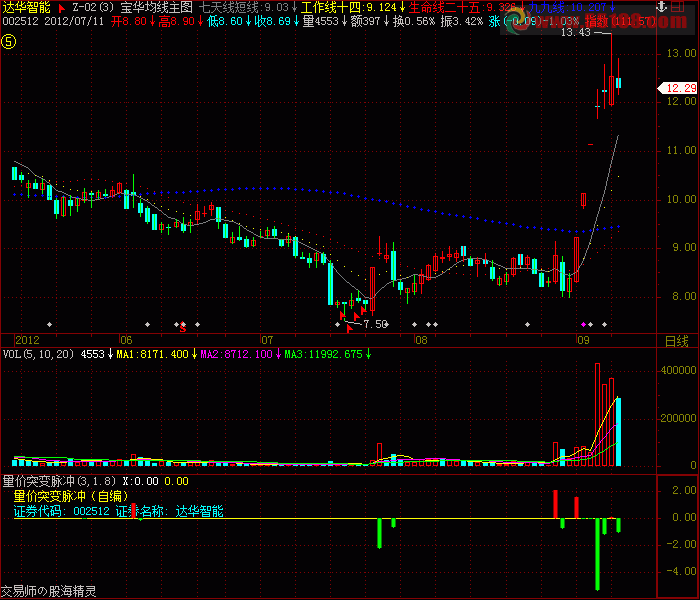Image resolution: width=700 pixels, height=600 pixels.
Task: Click the 13.43 high price label
Action: pyautogui.click(x=576, y=32)
